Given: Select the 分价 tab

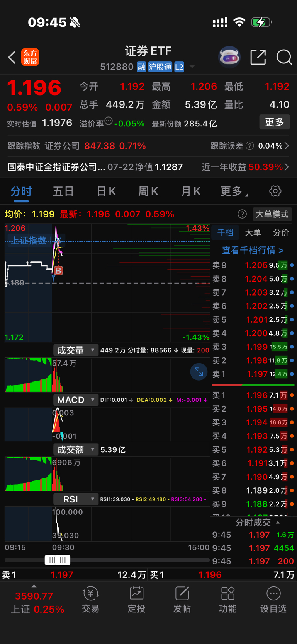Looking at the screenshot, I should click(x=281, y=232).
